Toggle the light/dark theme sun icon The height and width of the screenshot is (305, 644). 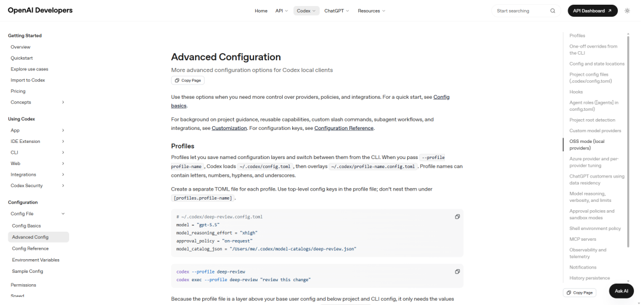point(627,11)
